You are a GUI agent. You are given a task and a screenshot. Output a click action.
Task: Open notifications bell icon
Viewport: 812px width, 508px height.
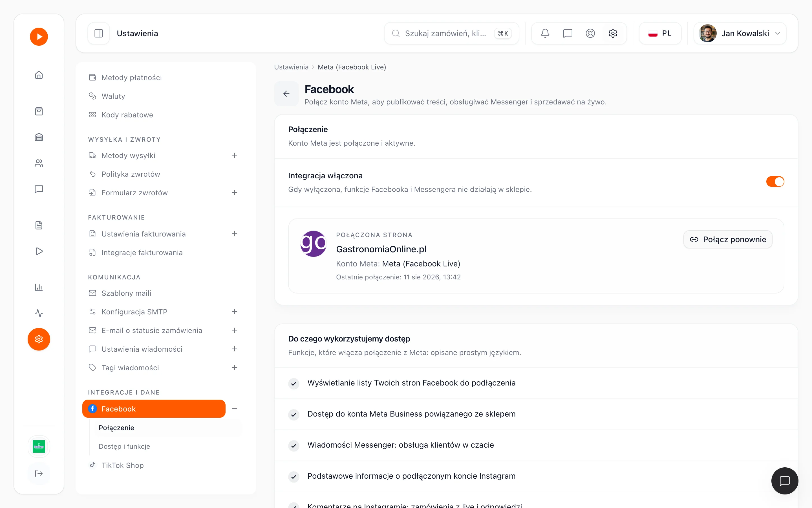545,33
